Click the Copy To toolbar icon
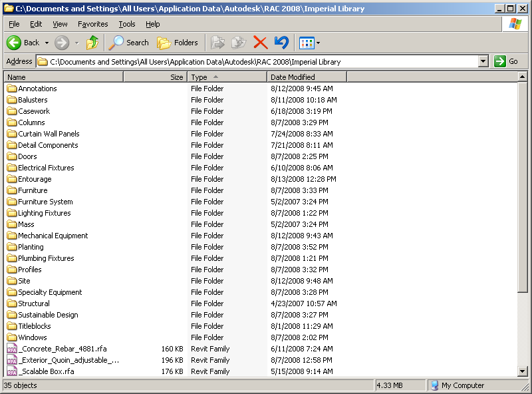Image resolution: width=532 pixels, height=394 pixels. click(239, 43)
